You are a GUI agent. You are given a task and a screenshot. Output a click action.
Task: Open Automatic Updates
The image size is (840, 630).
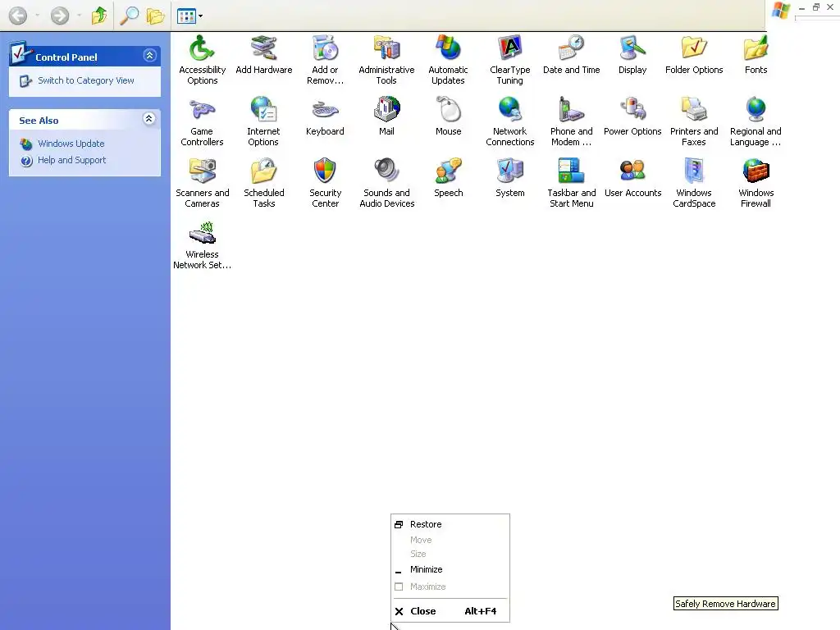(448, 60)
